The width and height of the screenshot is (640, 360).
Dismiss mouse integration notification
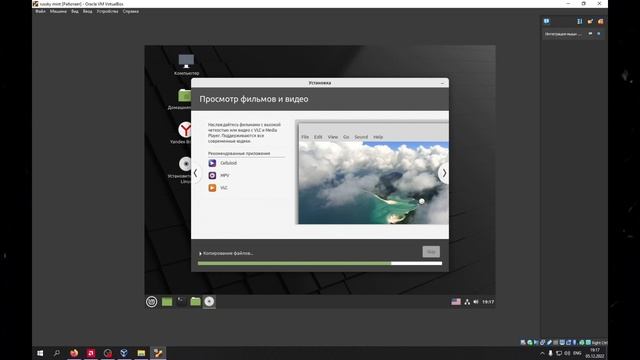click(599, 34)
